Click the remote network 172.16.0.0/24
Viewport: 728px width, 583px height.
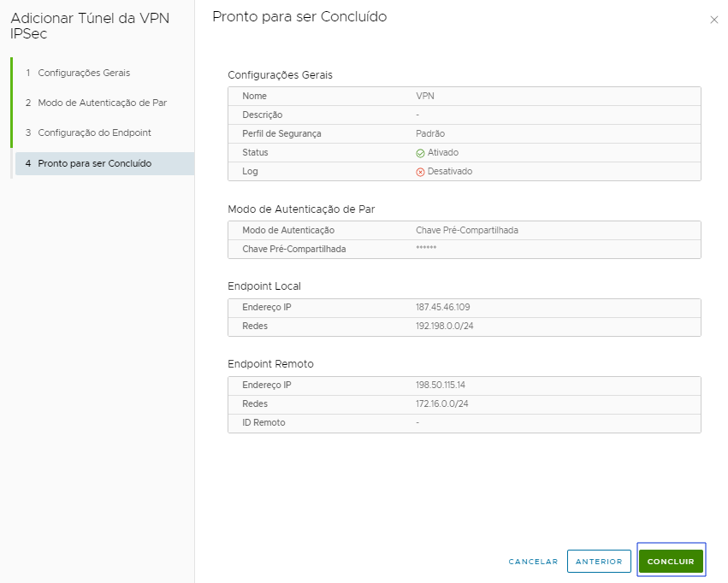point(441,404)
